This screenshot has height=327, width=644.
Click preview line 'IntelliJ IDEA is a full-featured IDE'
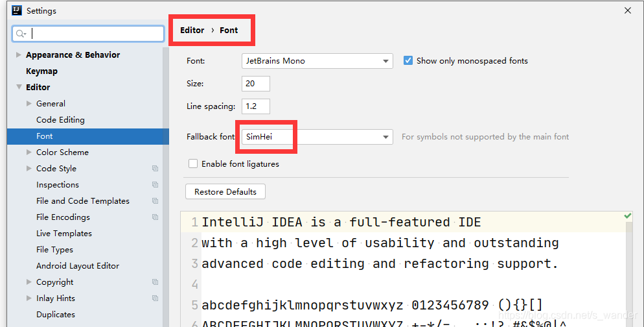pos(341,222)
